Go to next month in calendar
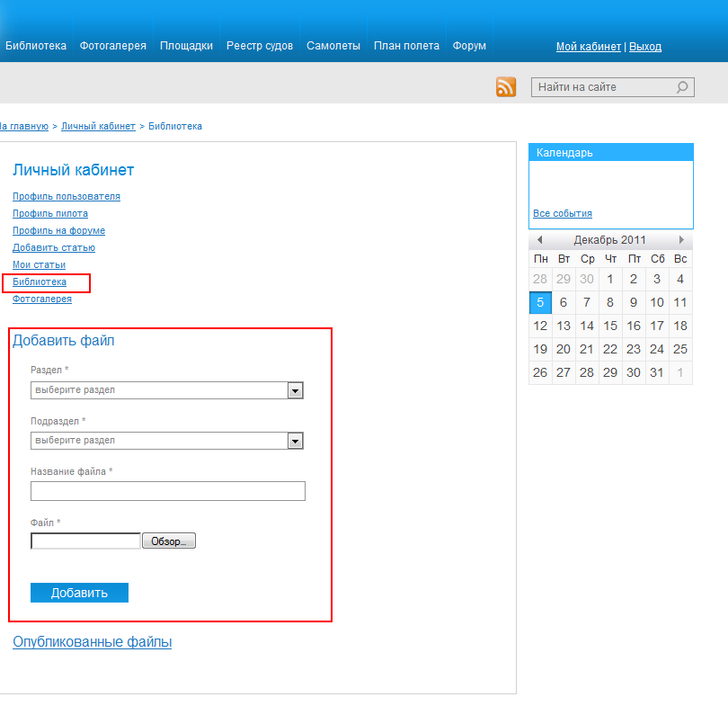Screen dimensions: 728x706 click(681, 240)
